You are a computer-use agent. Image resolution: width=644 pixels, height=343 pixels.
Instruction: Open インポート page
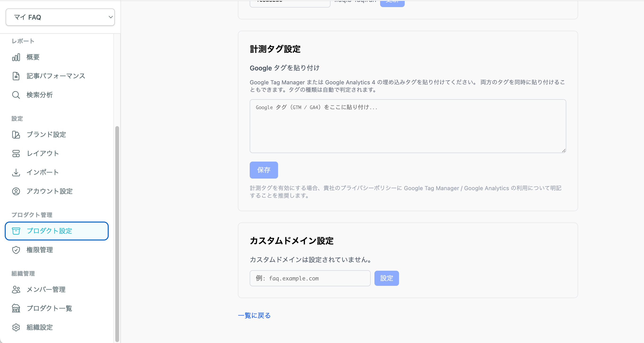43,172
